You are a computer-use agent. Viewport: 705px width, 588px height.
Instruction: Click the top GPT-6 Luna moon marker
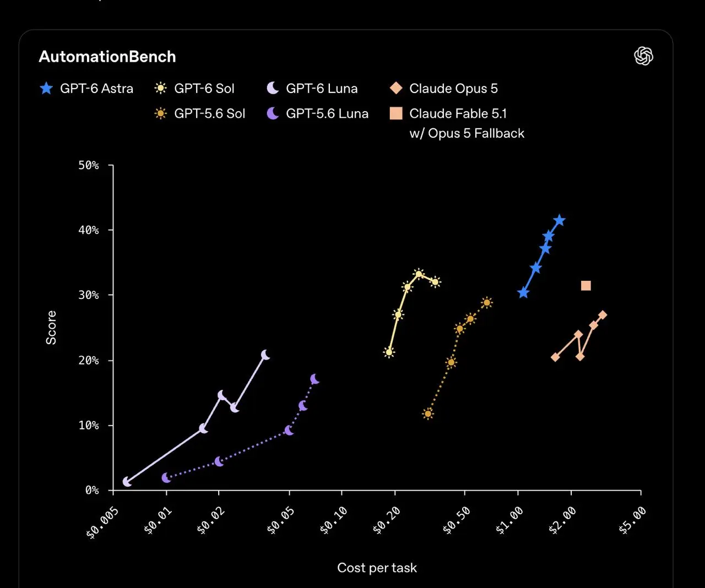265,355
